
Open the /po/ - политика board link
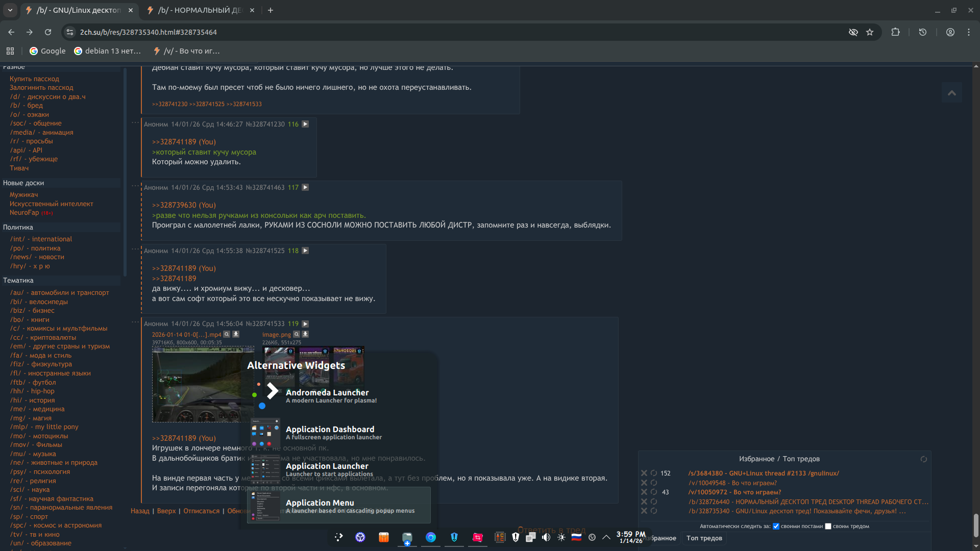click(x=35, y=248)
